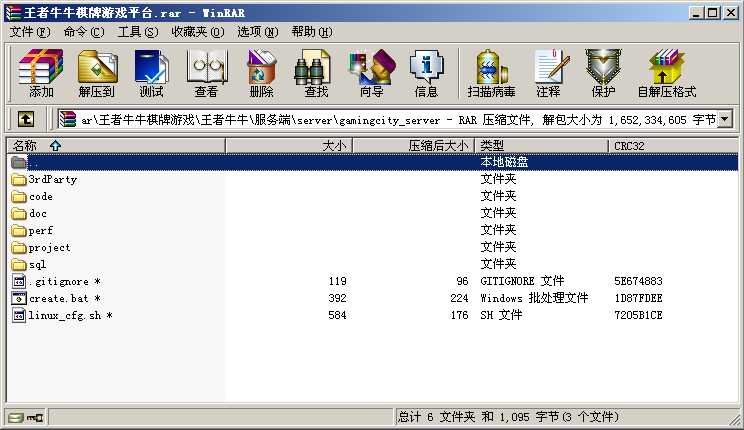744x430 pixels.
Task: Sort by Type (类型) column header
Action: (541, 146)
